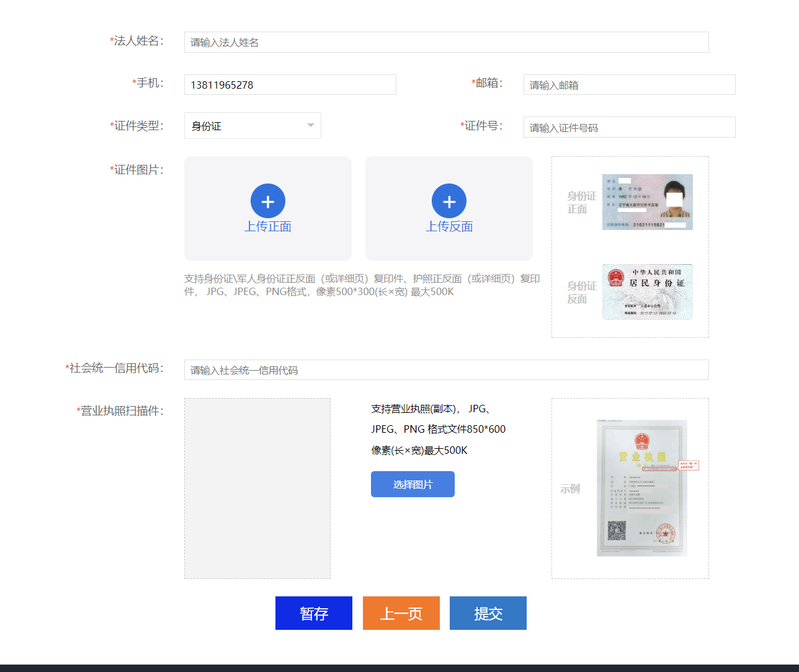Click the 证件图片 field label
The height and width of the screenshot is (672, 799).
(137, 170)
